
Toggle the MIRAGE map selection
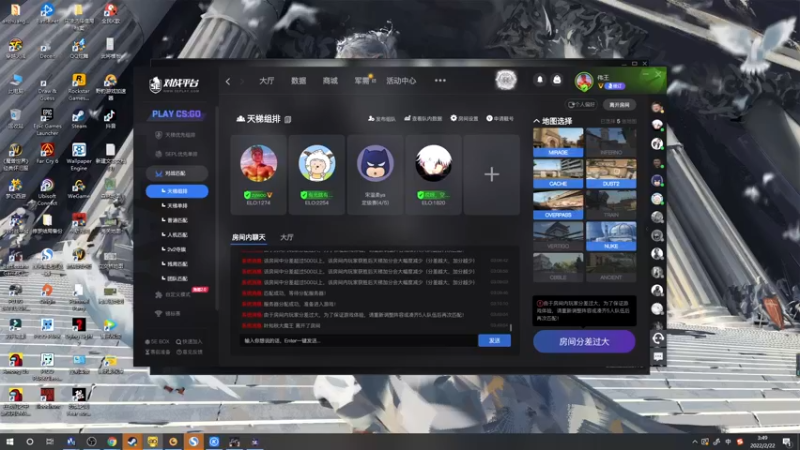click(558, 142)
